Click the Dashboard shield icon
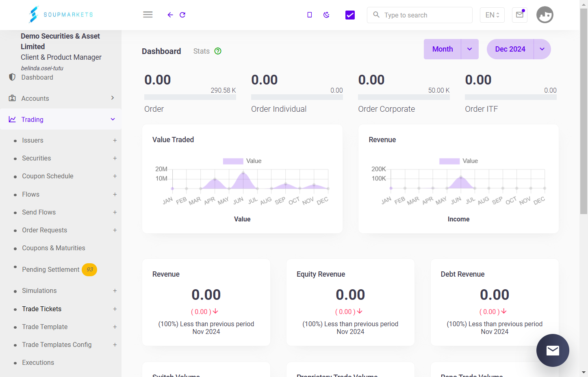Image resolution: width=588 pixels, height=377 pixels. click(12, 77)
